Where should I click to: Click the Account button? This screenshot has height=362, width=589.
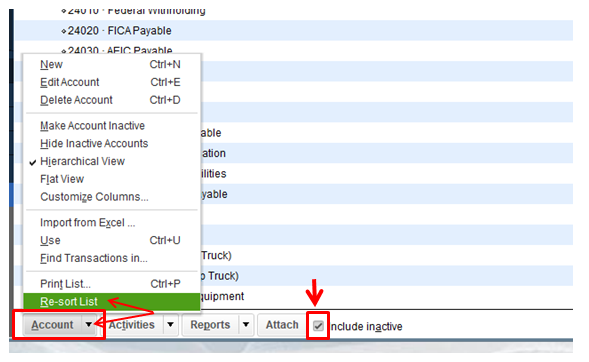tap(52, 325)
